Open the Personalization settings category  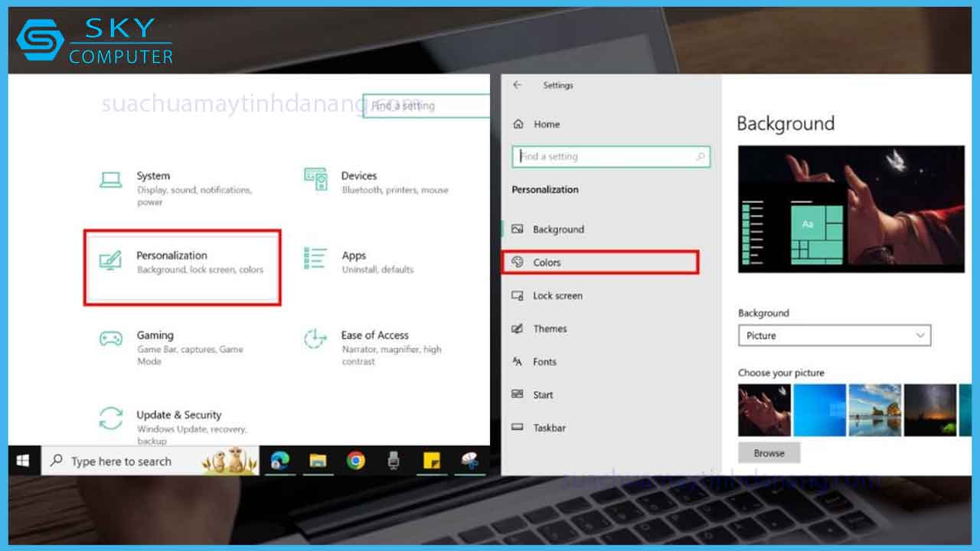click(x=182, y=262)
